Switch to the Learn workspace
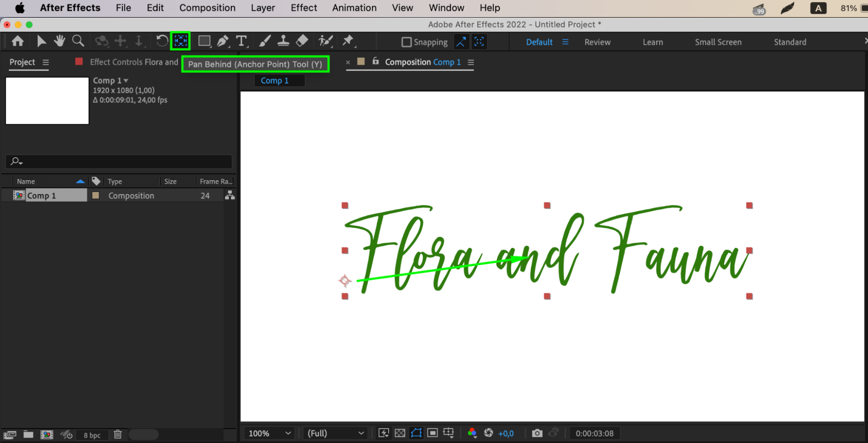The width and height of the screenshot is (868, 443). pyautogui.click(x=652, y=42)
